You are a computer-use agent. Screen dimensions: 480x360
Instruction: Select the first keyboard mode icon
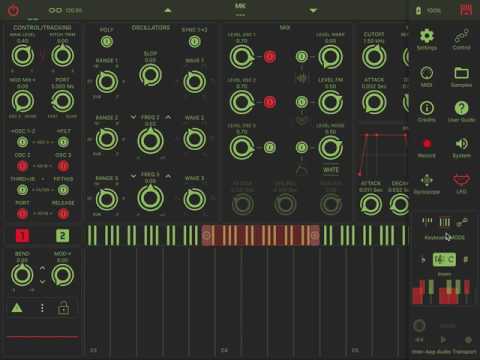tap(427, 221)
